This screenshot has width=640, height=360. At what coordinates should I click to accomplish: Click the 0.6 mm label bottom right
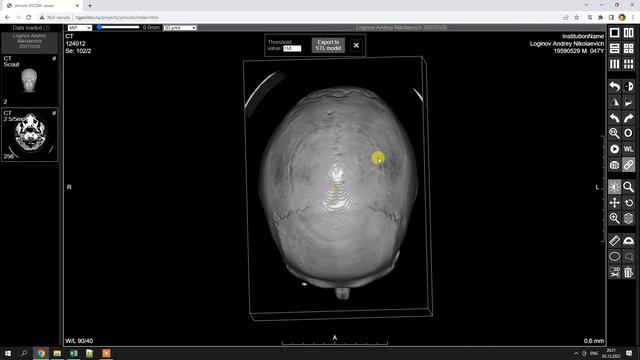[x=594, y=341]
